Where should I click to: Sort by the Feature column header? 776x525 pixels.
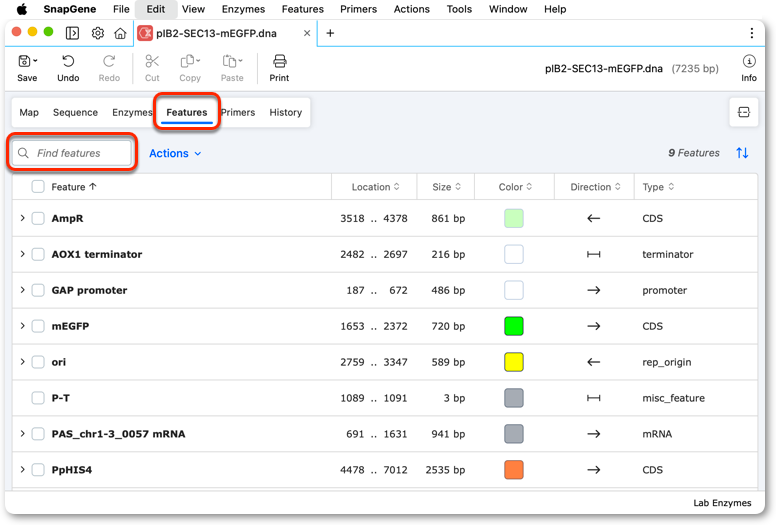[x=74, y=187]
